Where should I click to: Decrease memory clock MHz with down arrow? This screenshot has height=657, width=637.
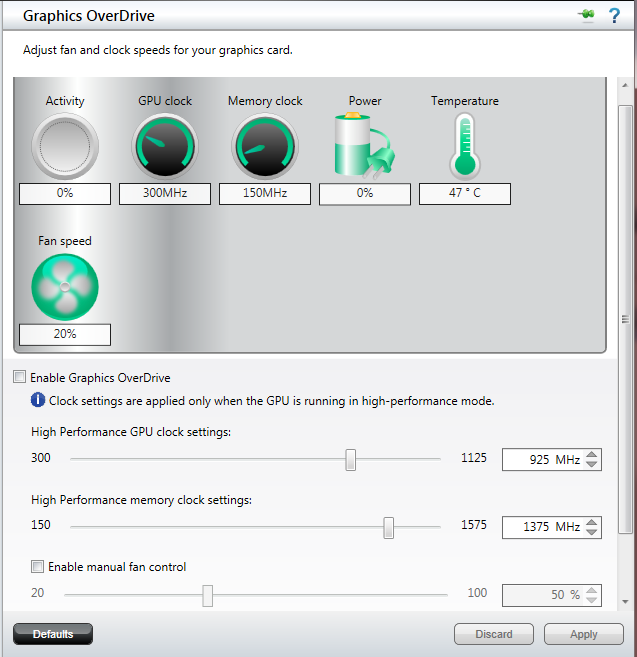[591, 532]
